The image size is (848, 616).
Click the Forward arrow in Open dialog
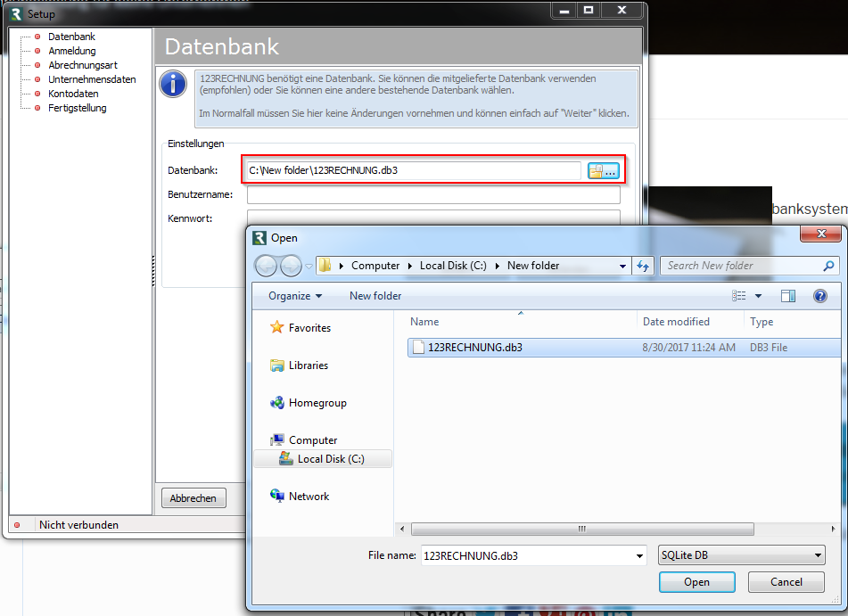(291, 266)
